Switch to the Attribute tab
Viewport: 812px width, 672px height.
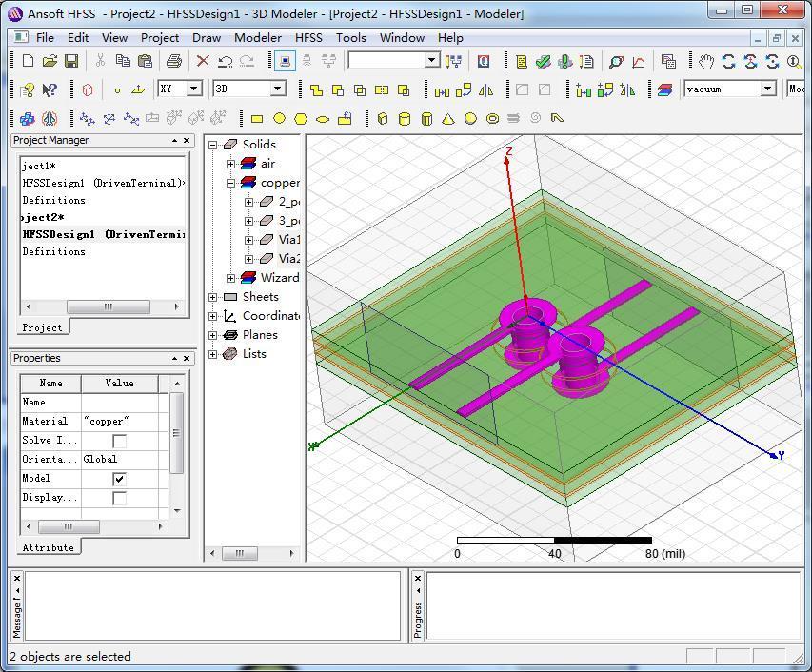(49, 547)
